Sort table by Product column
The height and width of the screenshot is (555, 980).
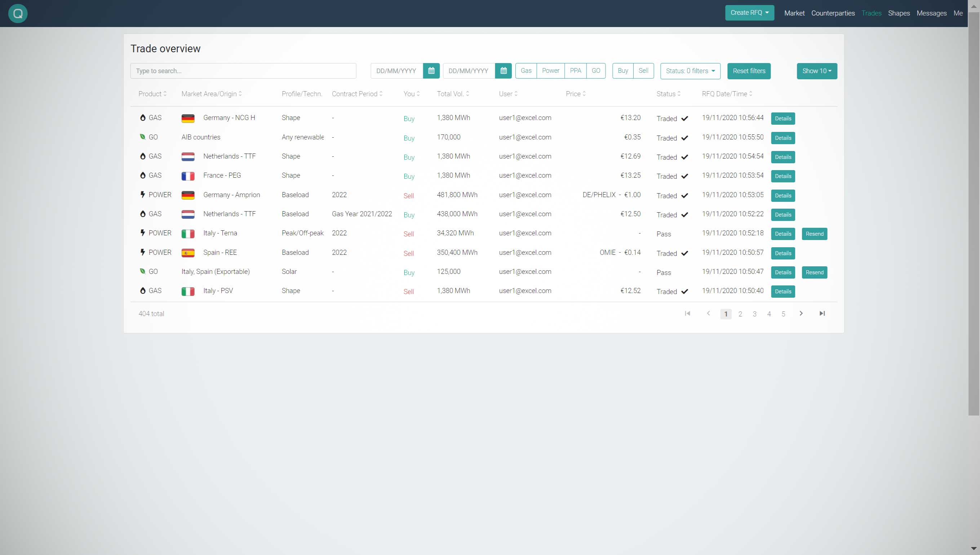[152, 94]
